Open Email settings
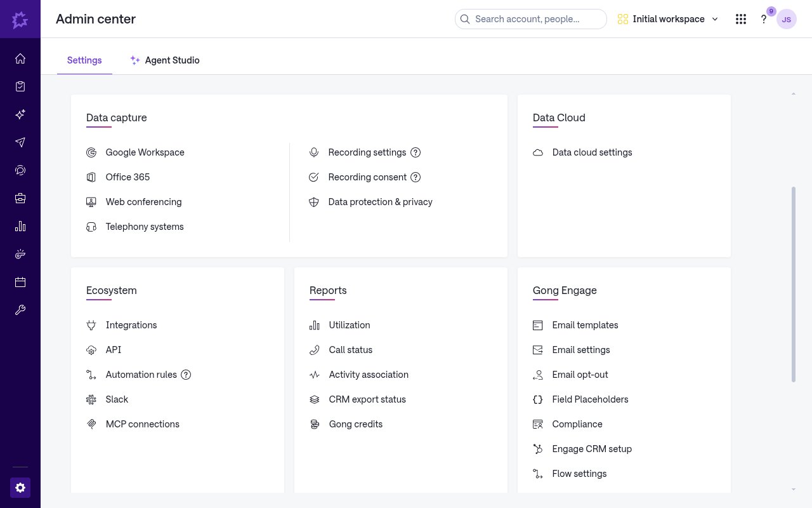812x508 pixels. click(581, 350)
